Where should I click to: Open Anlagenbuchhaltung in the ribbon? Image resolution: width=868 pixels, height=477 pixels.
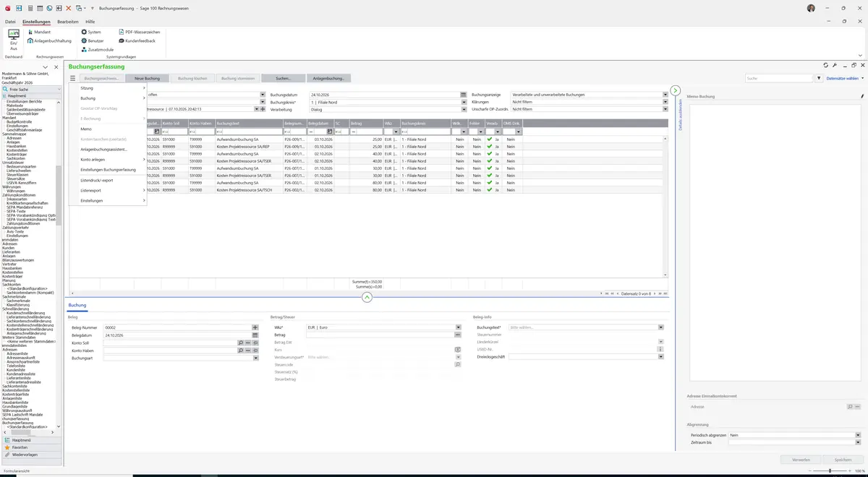pos(49,40)
